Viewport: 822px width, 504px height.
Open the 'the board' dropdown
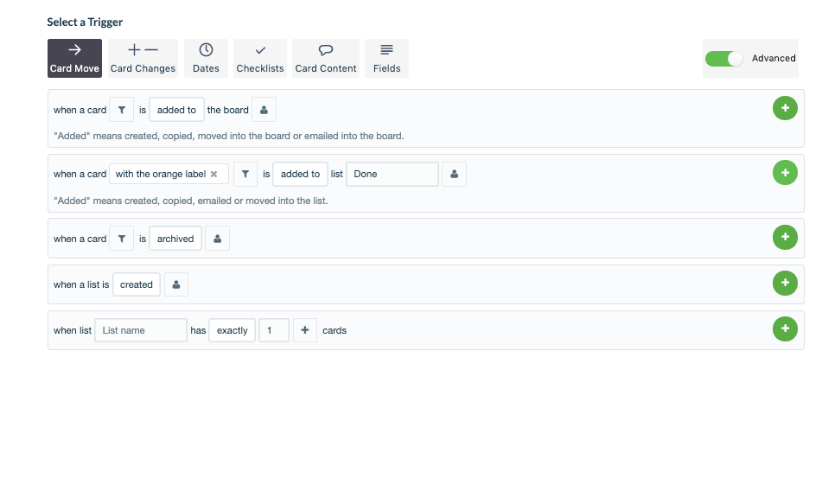pos(227,110)
